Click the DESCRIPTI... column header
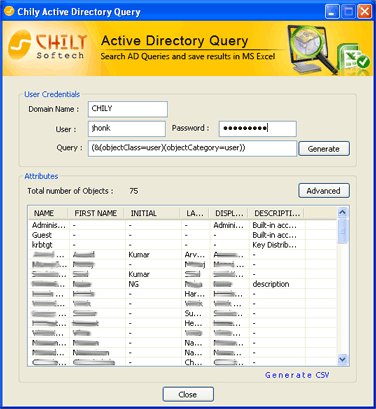The height and width of the screenshot is (409, 376). coord(277,213)
